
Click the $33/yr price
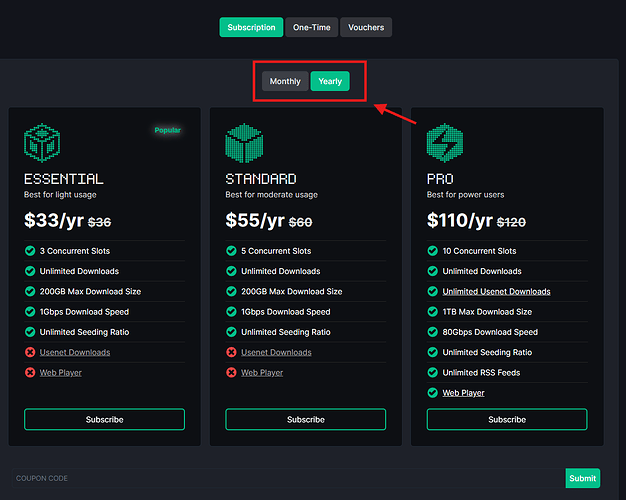(x=54, y=220)
